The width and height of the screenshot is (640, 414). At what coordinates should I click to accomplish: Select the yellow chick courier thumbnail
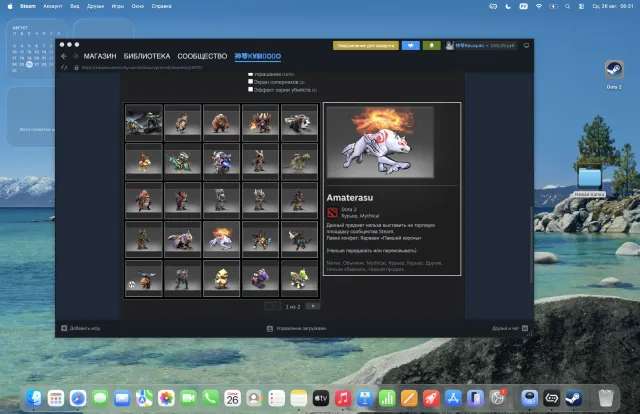(x=222, y=278)
